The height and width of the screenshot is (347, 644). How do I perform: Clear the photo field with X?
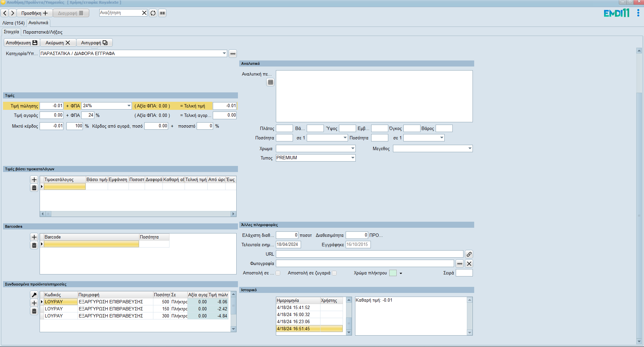pos(469,264)
